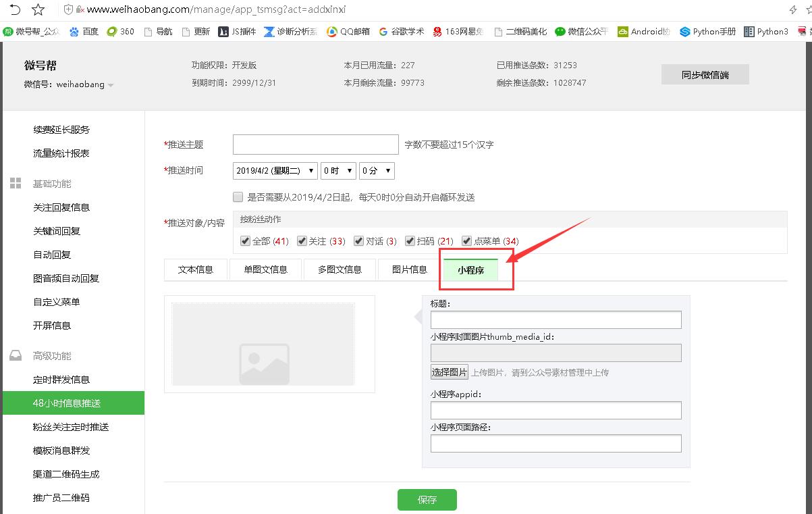
Task: Click the 高级功能 inbox icon in sidebar
Action: pyautogui.click(x=16, y=356)
